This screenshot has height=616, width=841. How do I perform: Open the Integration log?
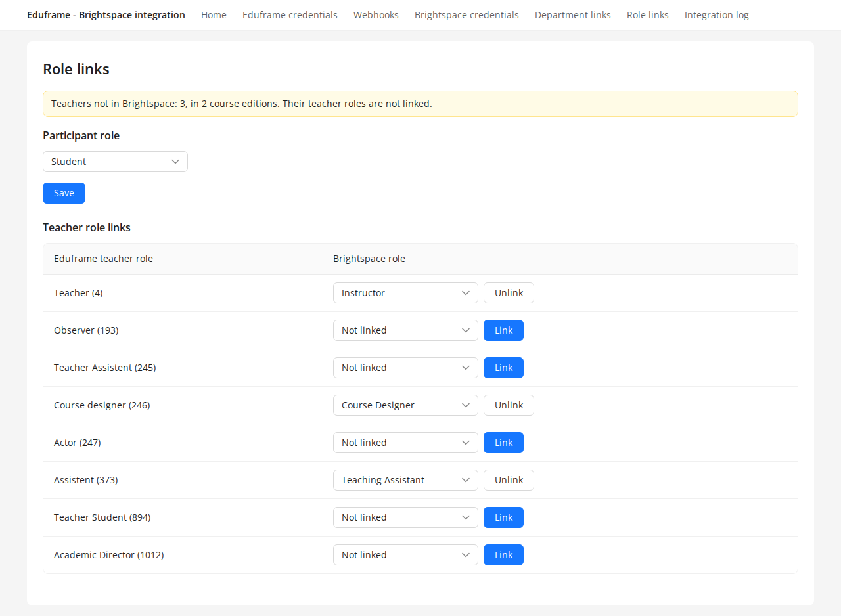[x=717, y=15]
